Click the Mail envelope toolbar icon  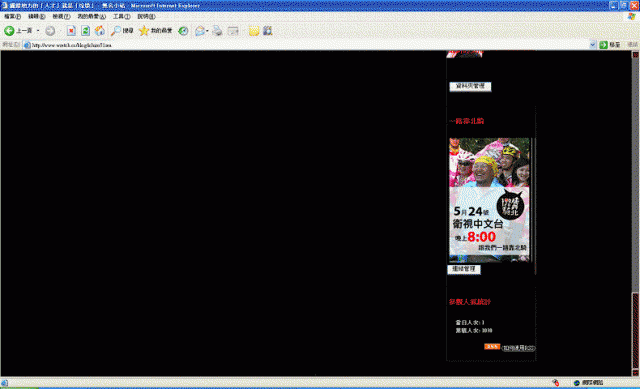(200, 31)
